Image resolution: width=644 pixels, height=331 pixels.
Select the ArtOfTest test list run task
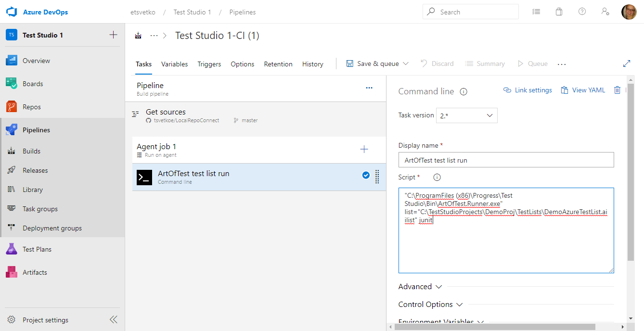[x=259, y=177]
